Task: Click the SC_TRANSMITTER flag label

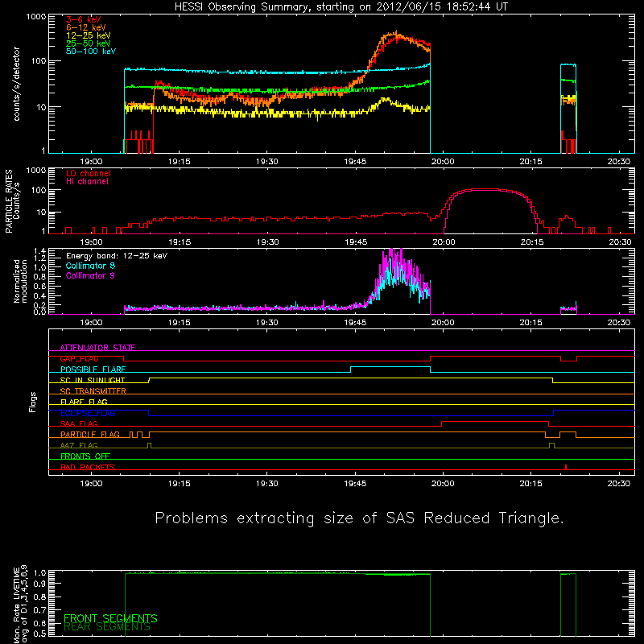Action: (x=93, y=390)
